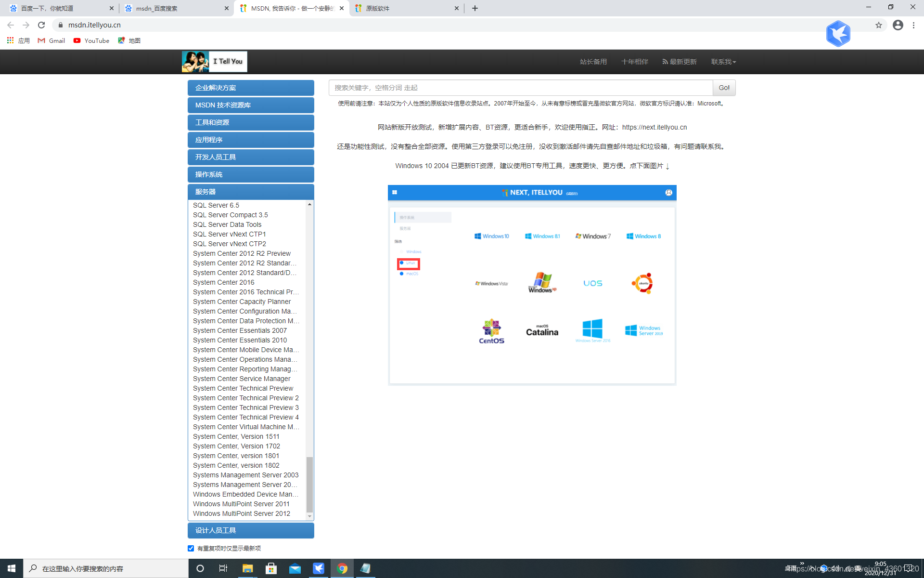Open 最新更新 in the site navbar
This screenshot has height=578, width=924.
click(680, 62)
